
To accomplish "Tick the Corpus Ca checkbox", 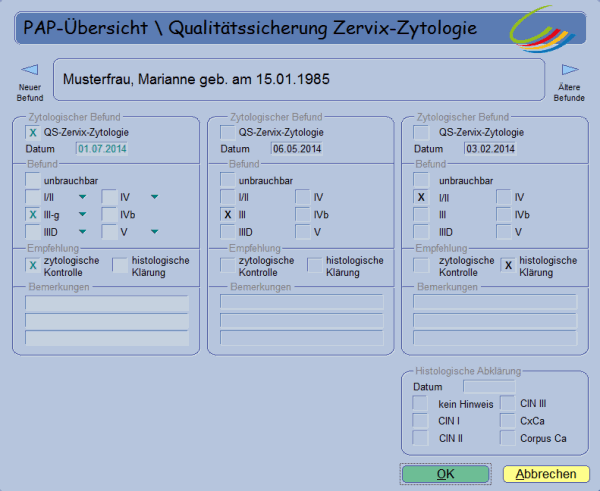I will click(507, 437).
